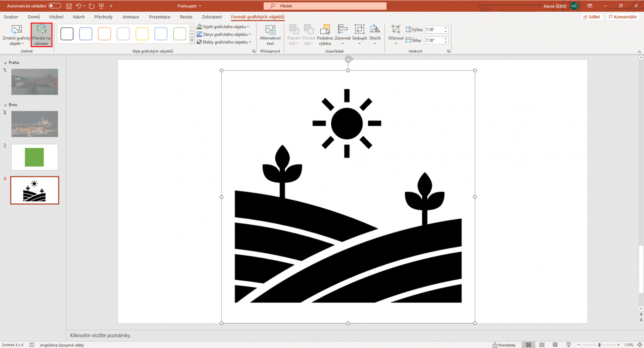Switch to the Návrh ribbon tab

pos(79,17)
